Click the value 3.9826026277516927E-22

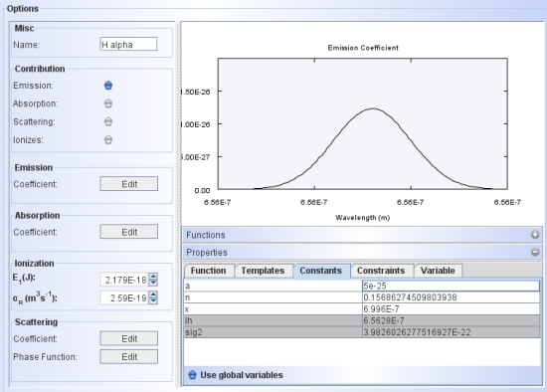pos(451,332)
